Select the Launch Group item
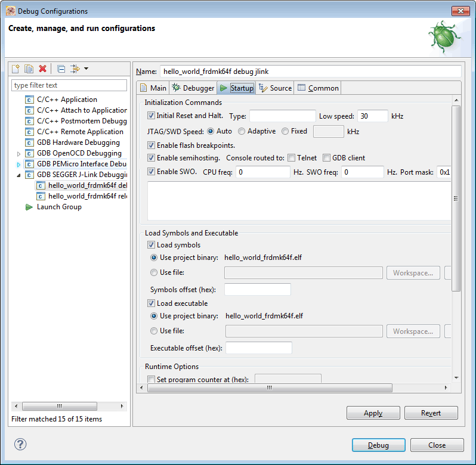The width and height of the screenshot is (476, 465). [58, 207]
